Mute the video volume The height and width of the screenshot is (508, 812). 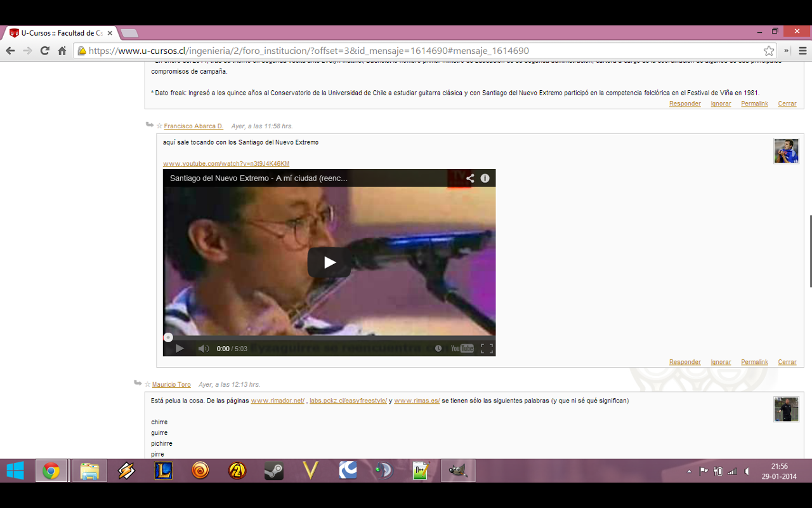pos(204,349)
